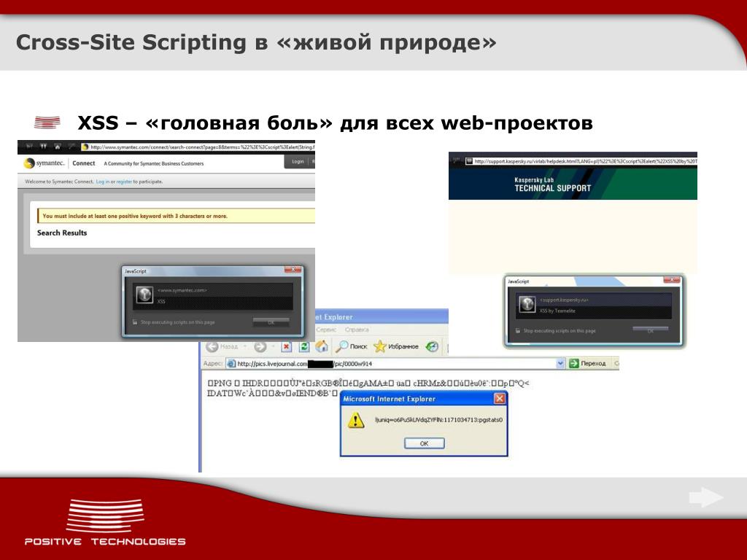Click the Symantec address bar URL
The image size is (747, 560).
202,147
